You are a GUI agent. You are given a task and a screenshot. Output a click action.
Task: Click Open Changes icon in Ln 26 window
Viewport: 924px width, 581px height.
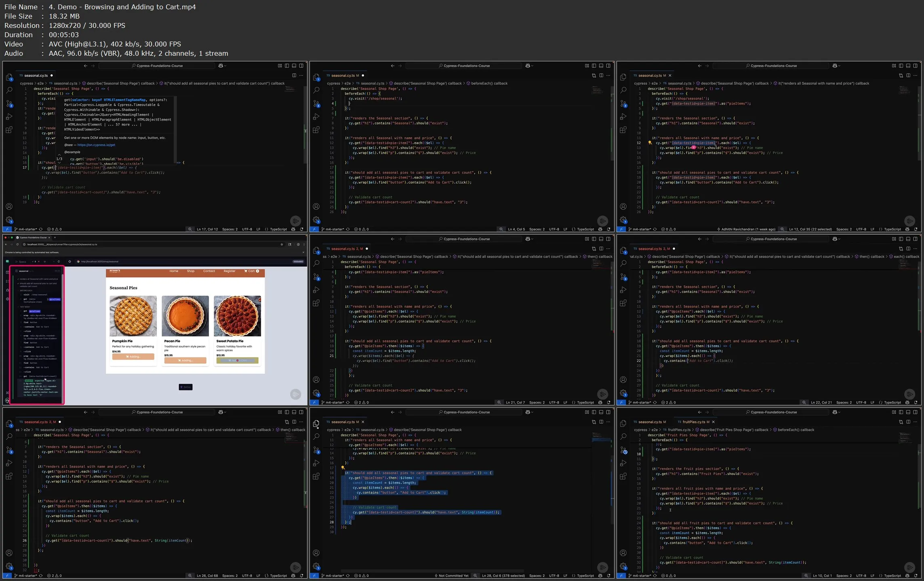tap(286, 422)
